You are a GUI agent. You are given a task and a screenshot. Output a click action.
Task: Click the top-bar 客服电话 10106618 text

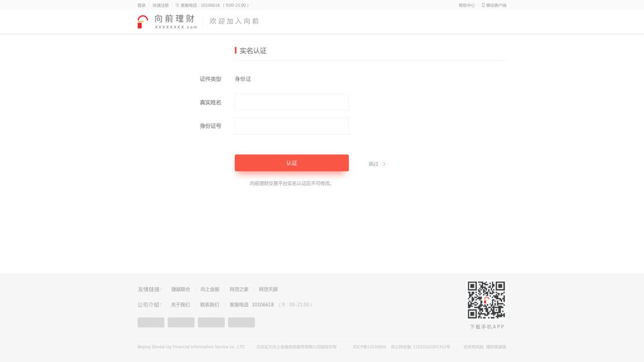200,5
